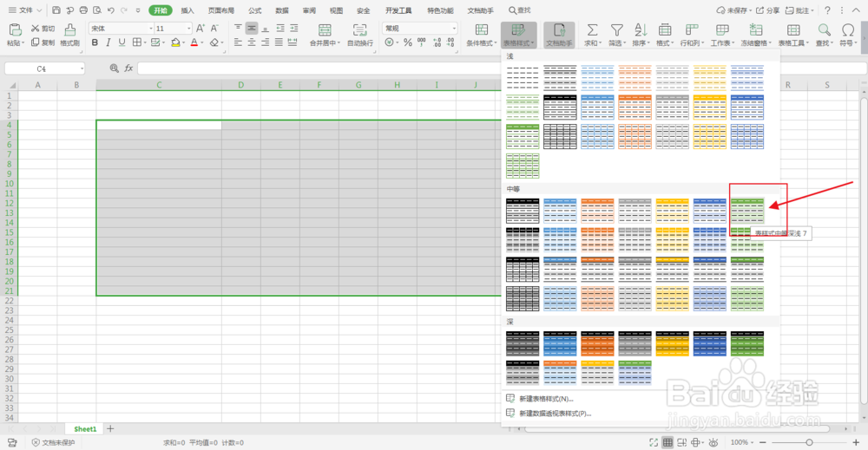Open the Conditional Format (条件格式) dropdown
868x450 pixels.
pyautogui.click(x=482, y=35)
